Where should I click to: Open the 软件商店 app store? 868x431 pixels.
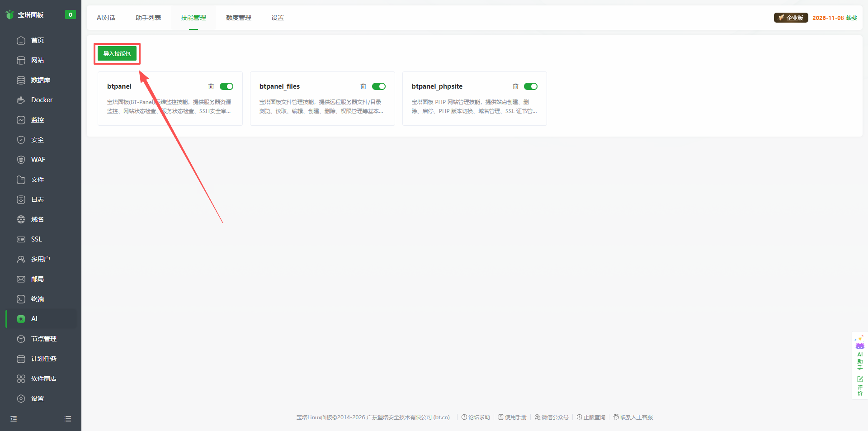44,379
